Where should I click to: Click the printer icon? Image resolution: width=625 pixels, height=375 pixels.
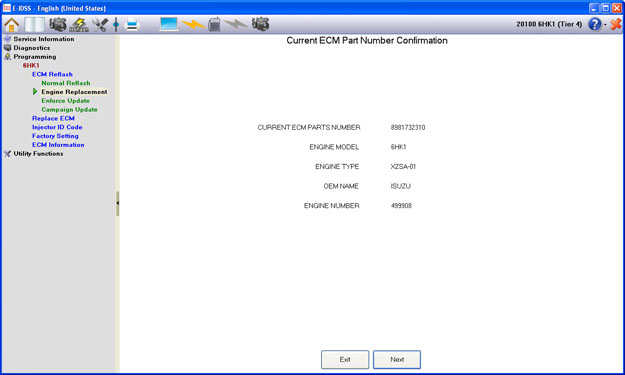click(x=132, y=25)
